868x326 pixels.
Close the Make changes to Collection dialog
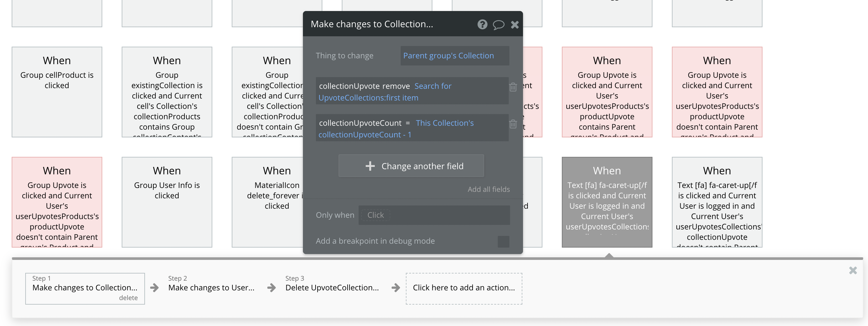515,24
